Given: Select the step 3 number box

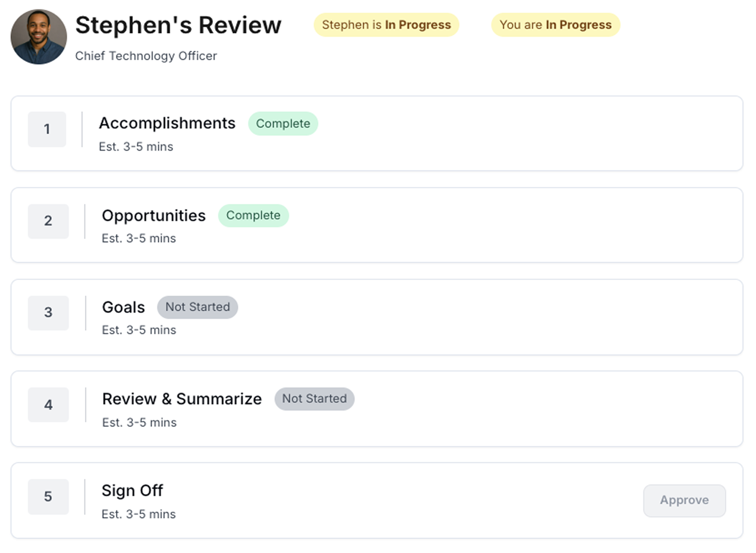Looking at the screenshot, I should point(48,313).
